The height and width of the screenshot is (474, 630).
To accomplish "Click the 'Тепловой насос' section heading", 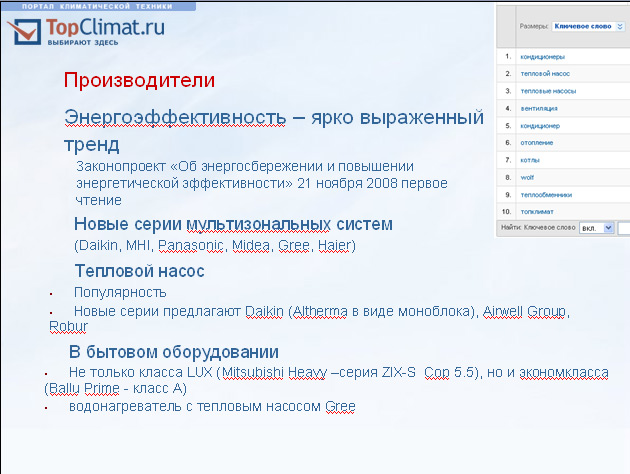I will [x=139, y=271].
